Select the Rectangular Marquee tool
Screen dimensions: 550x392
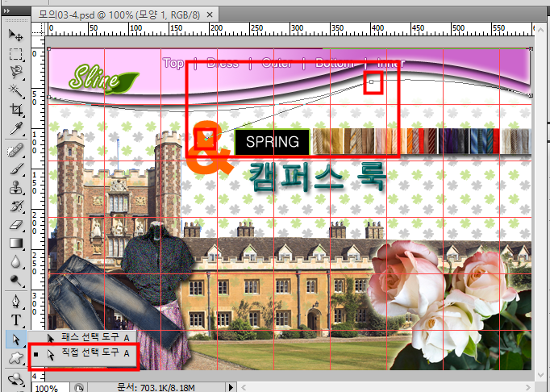point(15,54)
